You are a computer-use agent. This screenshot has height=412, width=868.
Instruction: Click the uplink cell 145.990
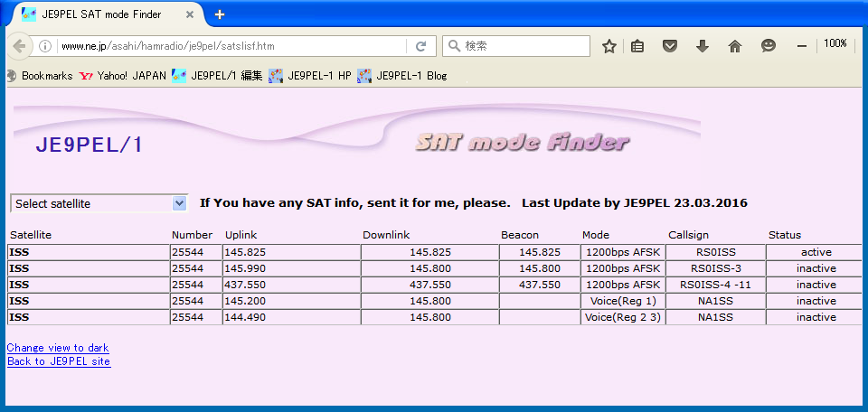pyautogui.click(x=292, y=268)
